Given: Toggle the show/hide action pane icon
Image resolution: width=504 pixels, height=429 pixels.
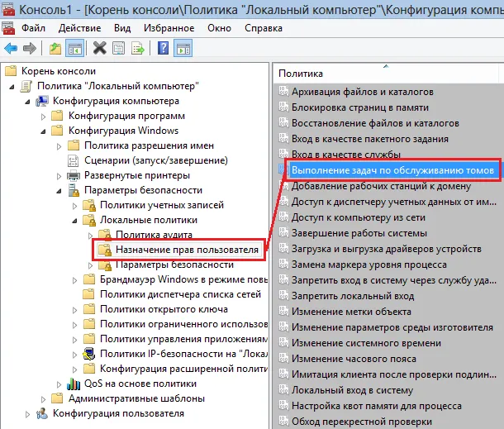Looking at the screenshot, I should (x=183, y=49).
